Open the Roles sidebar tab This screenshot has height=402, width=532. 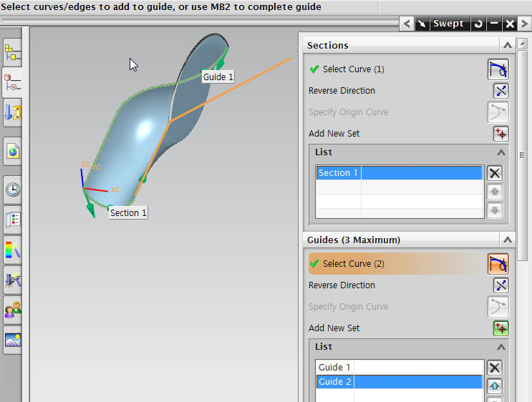13,310
